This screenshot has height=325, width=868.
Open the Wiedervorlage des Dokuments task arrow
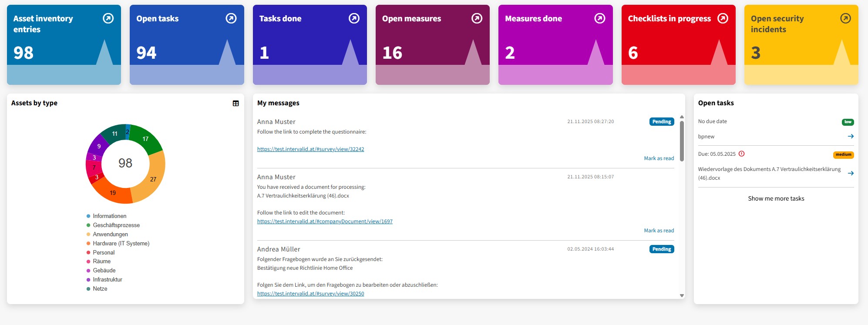(x=851, y=173)
